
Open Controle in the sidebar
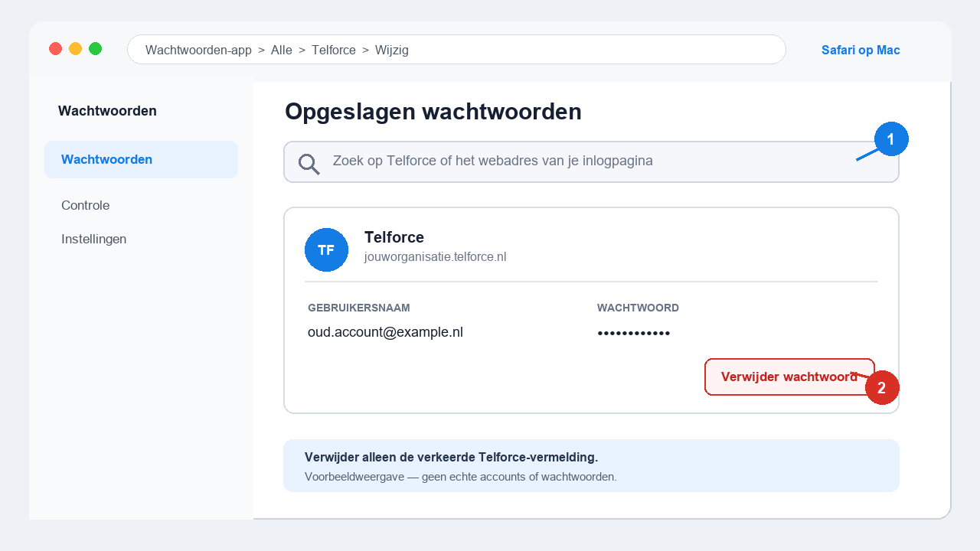coord(85,205)
